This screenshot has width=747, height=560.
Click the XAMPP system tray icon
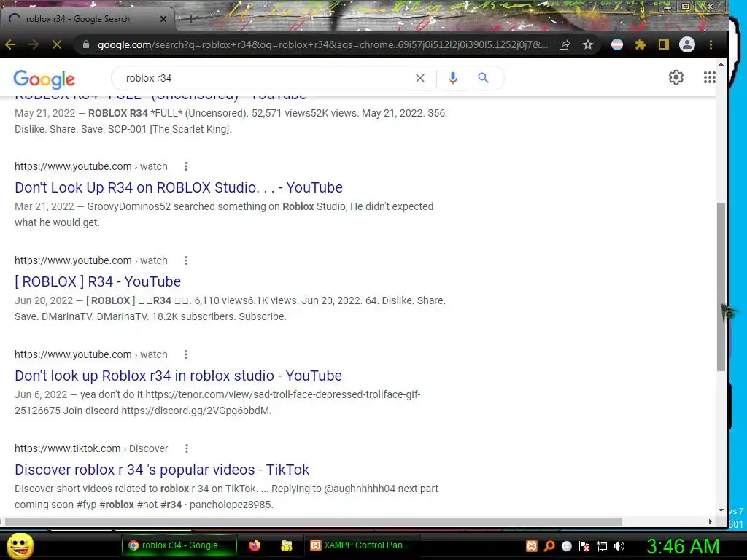(x=532, y=546)
